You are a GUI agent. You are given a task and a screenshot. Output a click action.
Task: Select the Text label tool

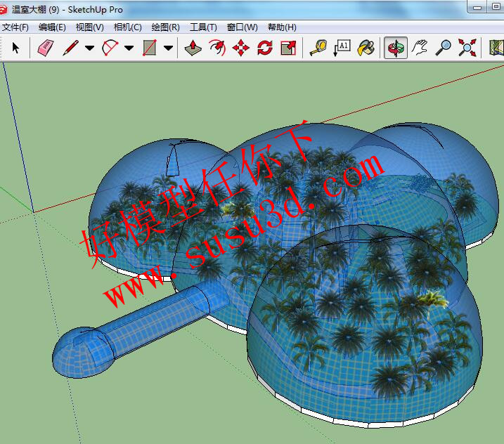342,48
